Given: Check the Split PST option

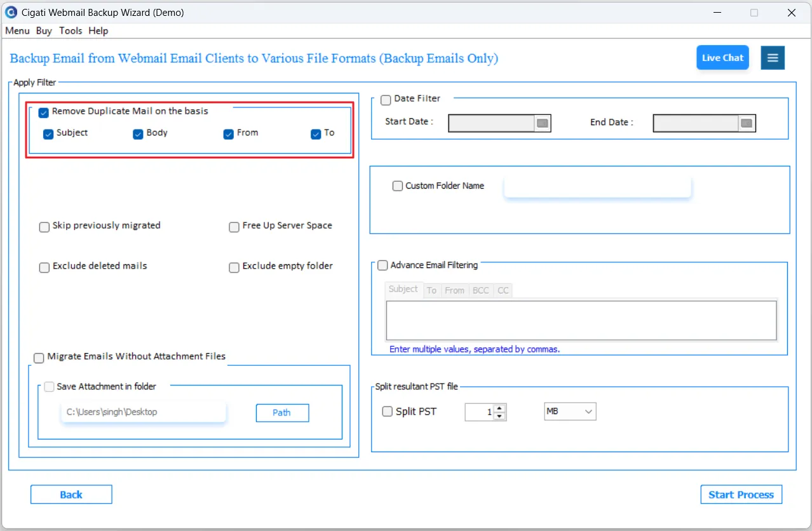Looking at the screenshot, I should [x=387, y=412].
